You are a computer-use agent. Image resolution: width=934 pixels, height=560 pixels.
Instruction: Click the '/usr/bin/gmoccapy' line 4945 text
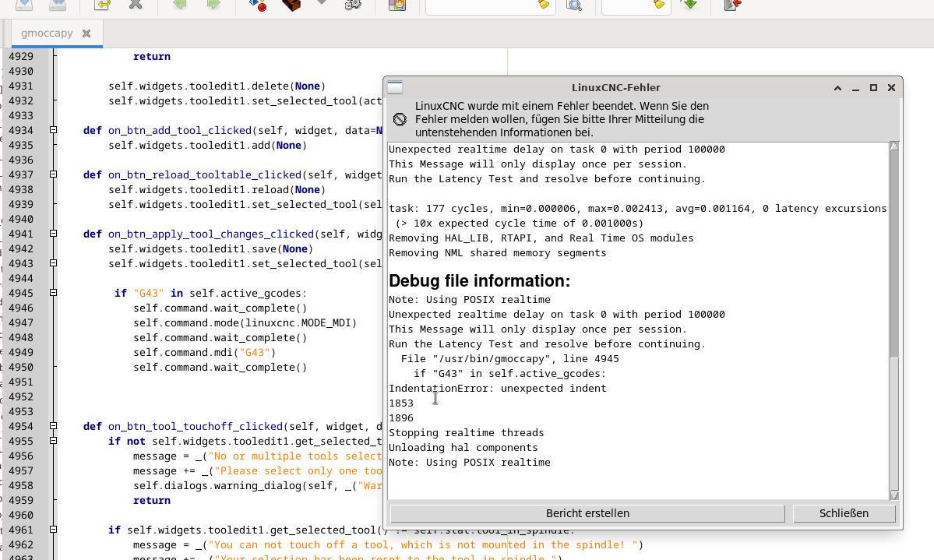click(x=510, y=358)
